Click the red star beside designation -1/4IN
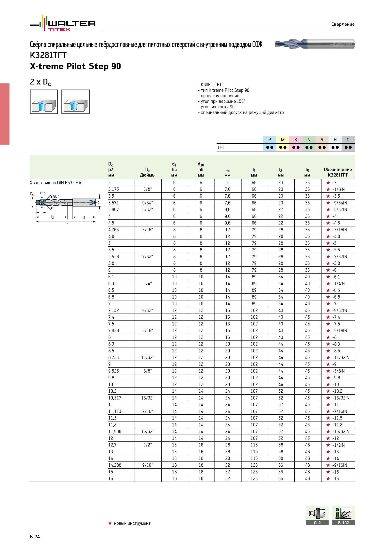 (x=328, y=284)
